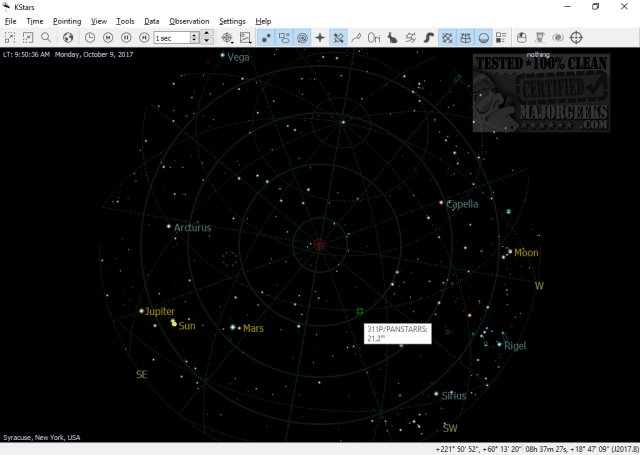Pause the simulation clock

tap(126, 38)
